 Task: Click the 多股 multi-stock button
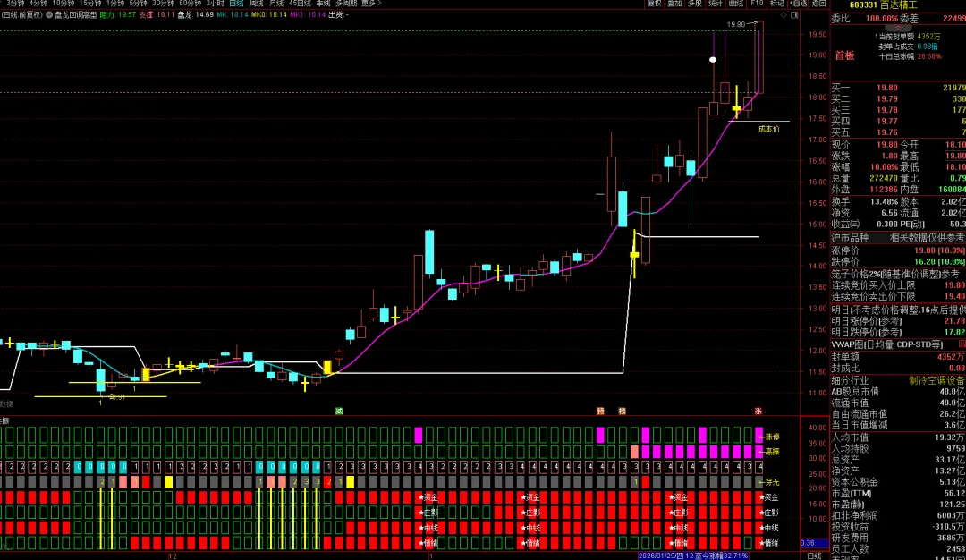pyautogui.click(x=695, y=3)
